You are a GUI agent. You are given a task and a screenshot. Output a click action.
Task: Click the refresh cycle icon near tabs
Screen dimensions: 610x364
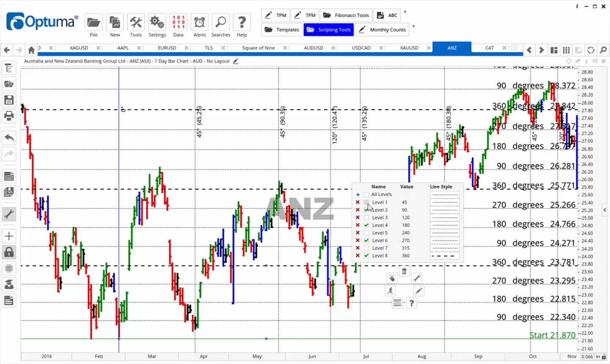click(x=591, y=50)
